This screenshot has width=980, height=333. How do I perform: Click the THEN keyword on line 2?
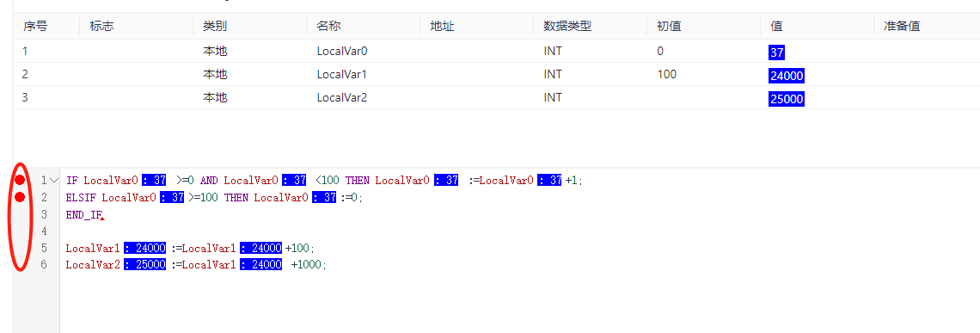pos(236,197)
